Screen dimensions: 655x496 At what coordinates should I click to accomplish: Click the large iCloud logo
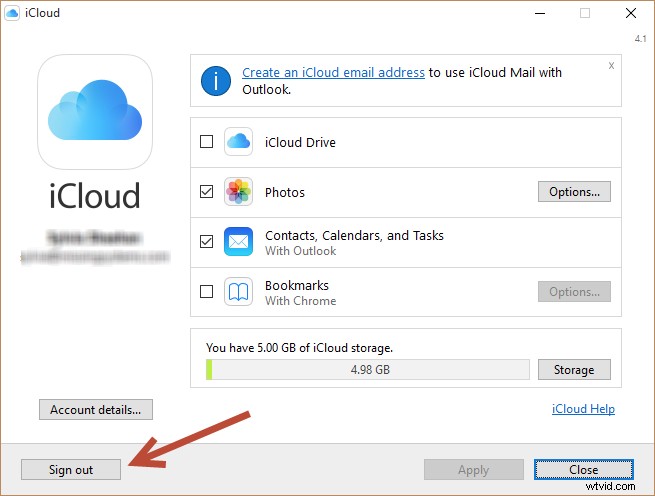click(95, 111)
